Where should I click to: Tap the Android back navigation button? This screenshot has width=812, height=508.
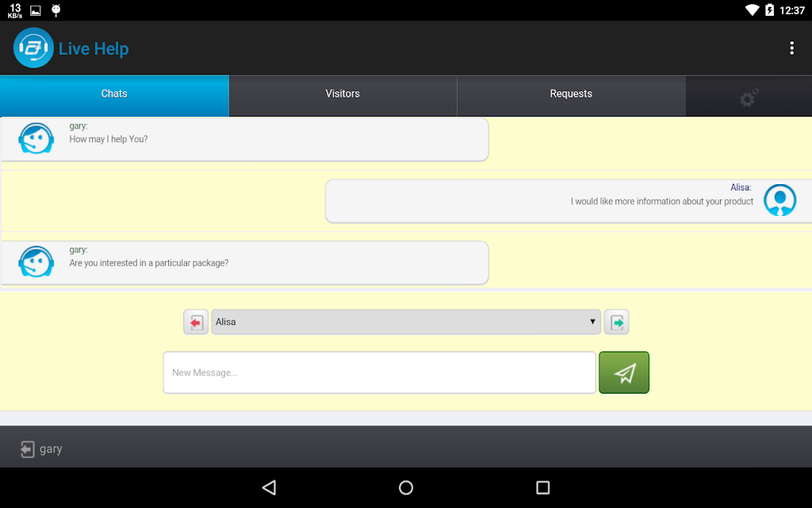tap(270, 487)
